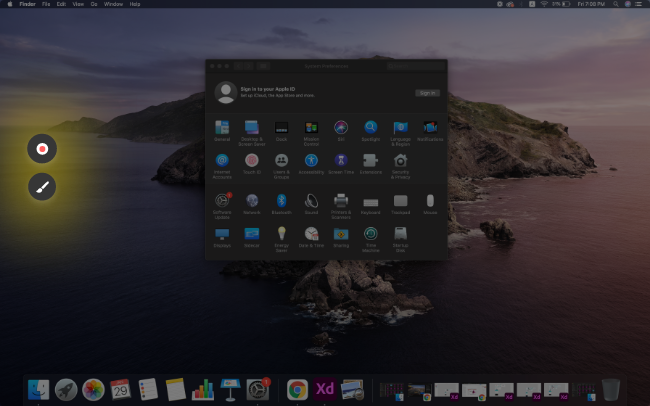Open Desktop & Screen Saver preferences
The height and width of the screenshot is (406, 650).
tap(252, 133)
